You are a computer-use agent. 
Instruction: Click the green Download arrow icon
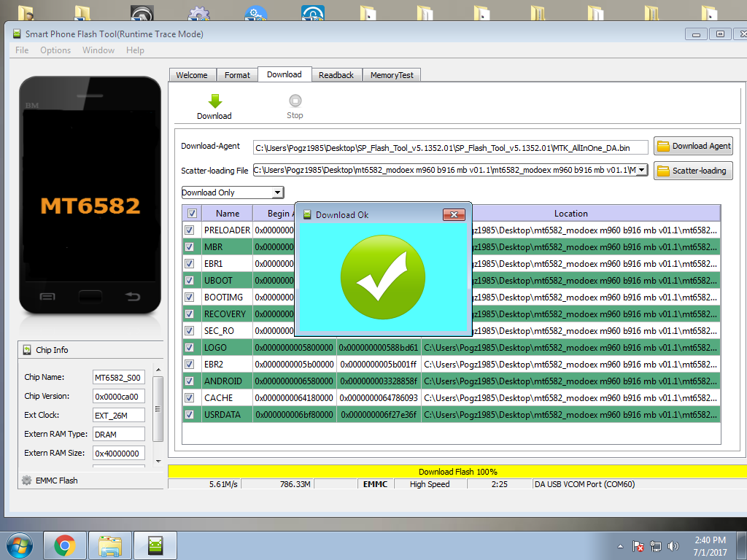click(x=214, y=101)
